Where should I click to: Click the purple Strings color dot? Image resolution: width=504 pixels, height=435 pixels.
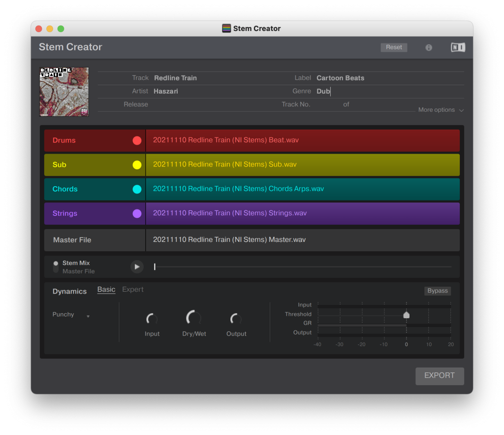coord(137,214)
